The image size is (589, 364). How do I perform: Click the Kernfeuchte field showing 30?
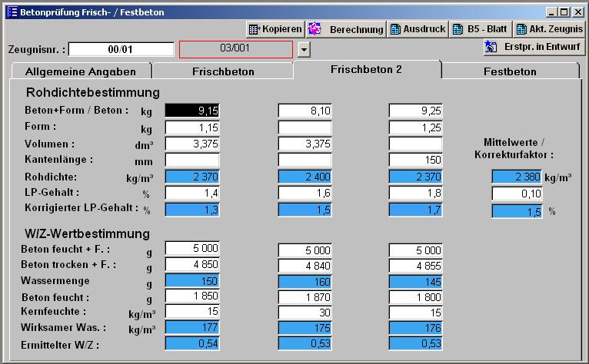pos(305,314)
